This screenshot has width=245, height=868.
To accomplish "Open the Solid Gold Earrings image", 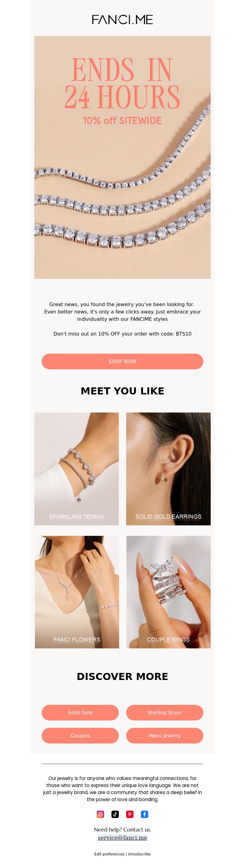I will (168, 469).
